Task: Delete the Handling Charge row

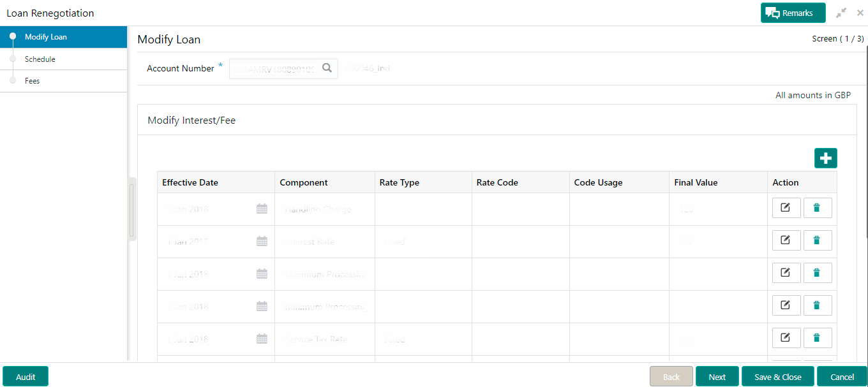Action: 817,208
